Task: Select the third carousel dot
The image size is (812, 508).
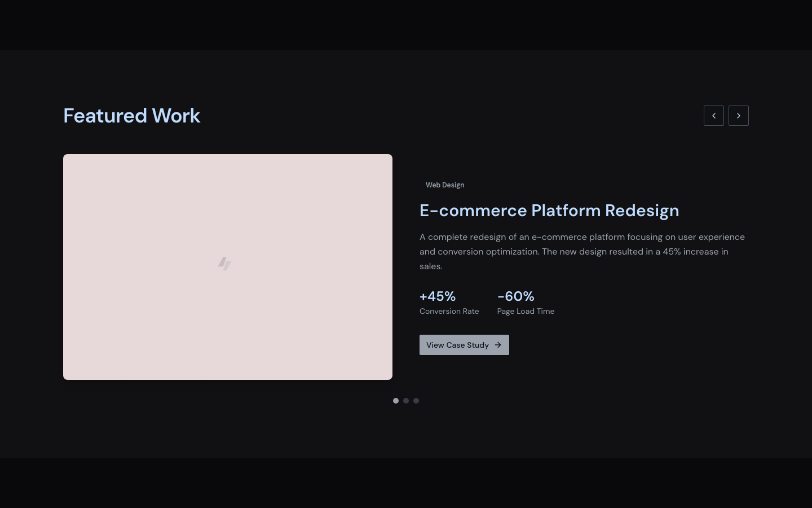Action: 416,401
